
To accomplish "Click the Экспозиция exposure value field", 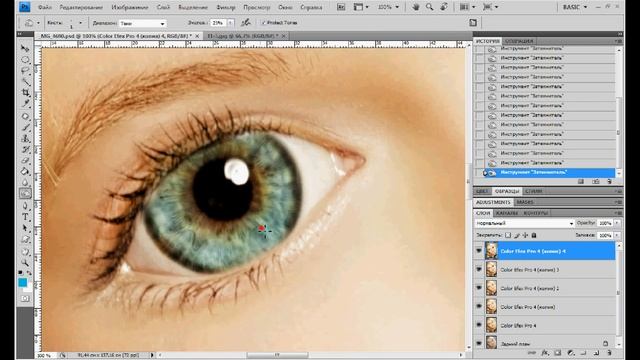I will pos(218,23).
